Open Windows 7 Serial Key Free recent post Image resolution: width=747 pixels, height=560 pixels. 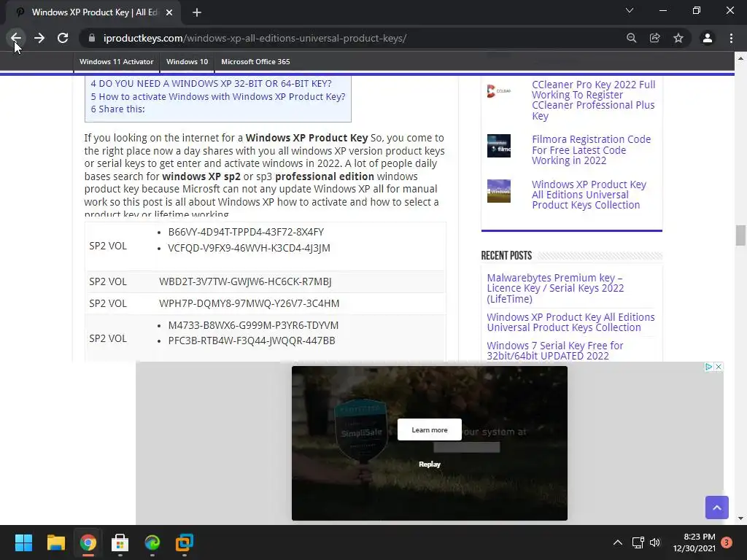555,351
